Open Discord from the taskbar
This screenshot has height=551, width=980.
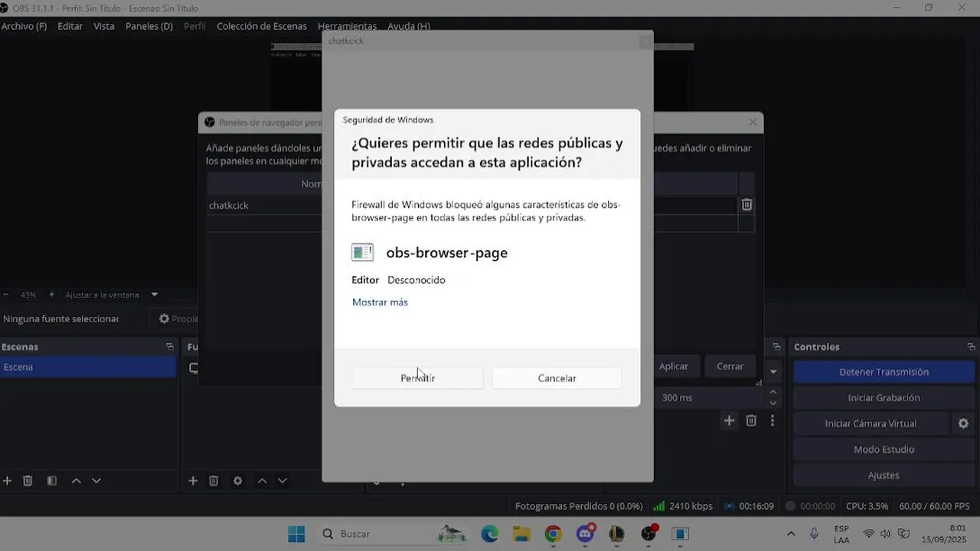click(x=586, y=533)
